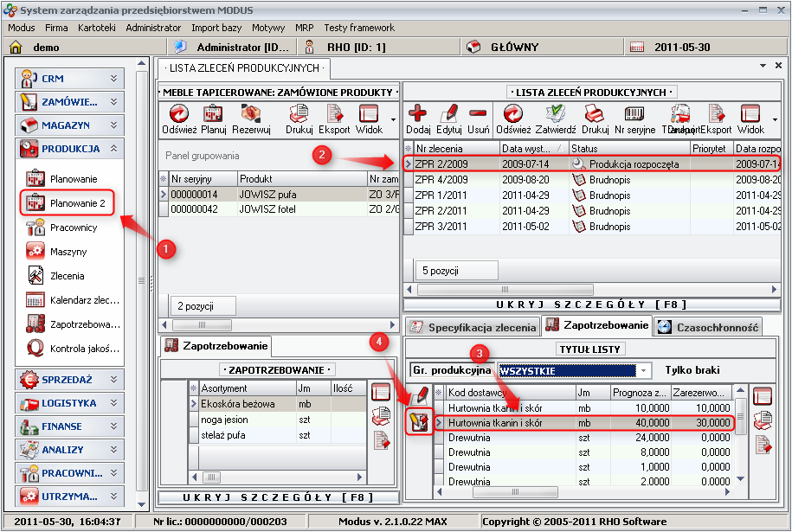Click the Dodaj red plus icon

tap(419, 114)
